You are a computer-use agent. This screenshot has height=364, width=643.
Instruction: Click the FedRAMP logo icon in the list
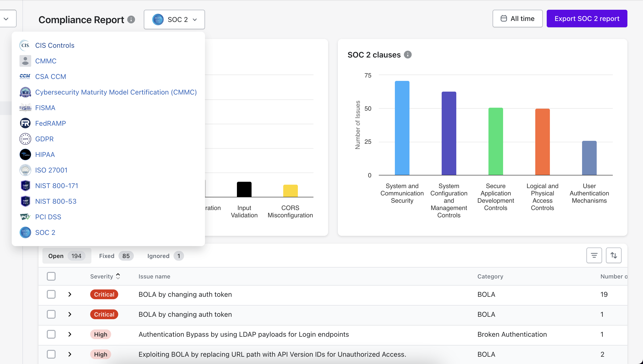(25, 123)
